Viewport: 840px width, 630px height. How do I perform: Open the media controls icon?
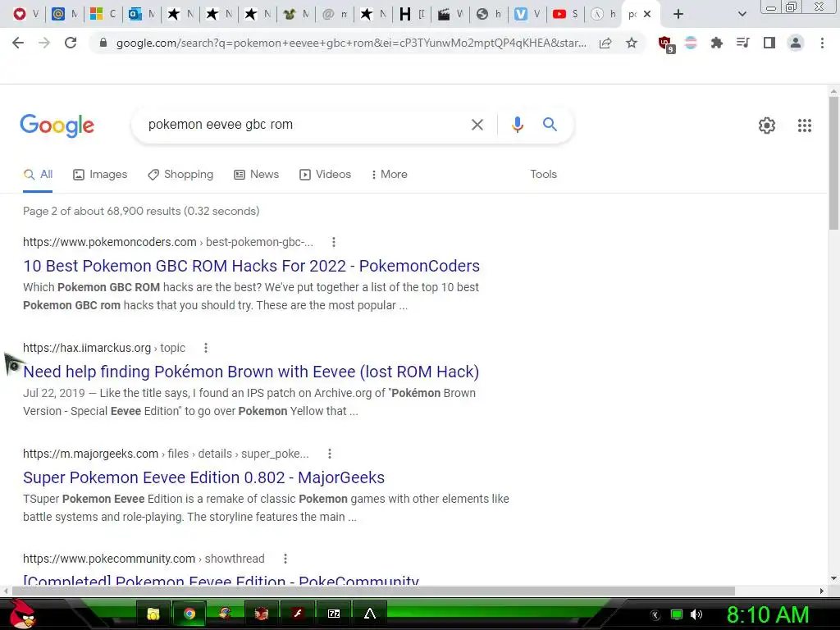tap(742, 43)
